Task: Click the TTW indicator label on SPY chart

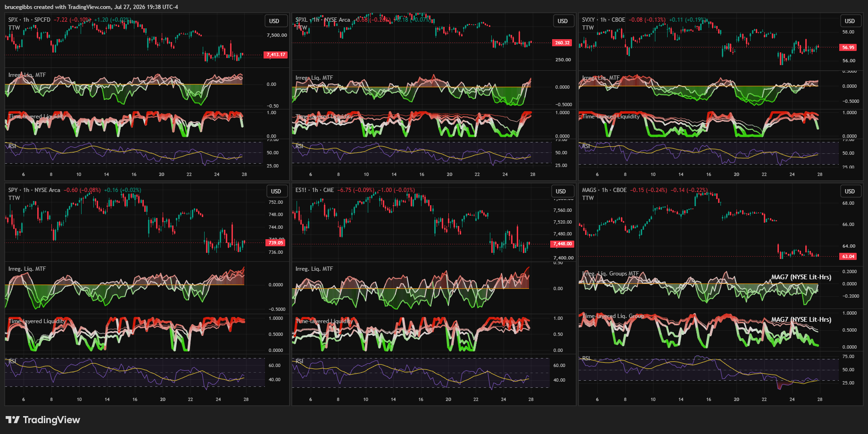Action: point(14,198)
